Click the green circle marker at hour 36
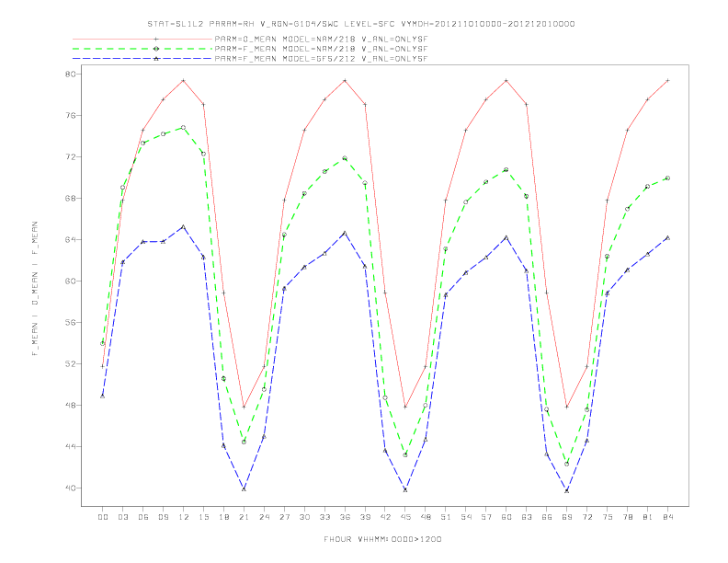This screenshot has width=728, height=563. tap(345, 158)
